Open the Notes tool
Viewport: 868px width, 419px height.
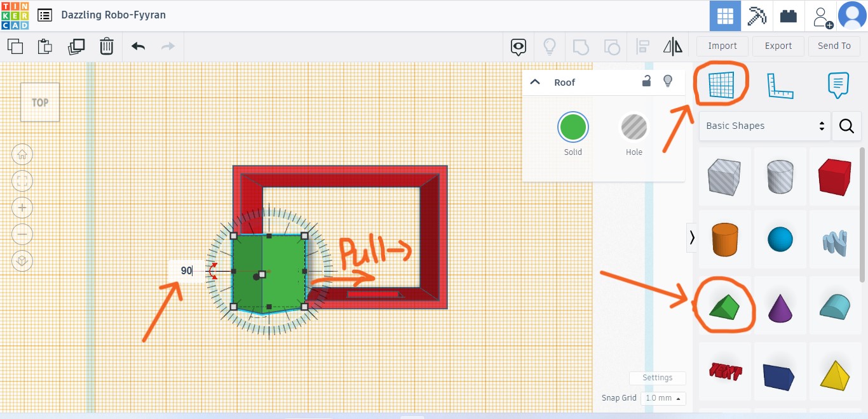point(838,85)
